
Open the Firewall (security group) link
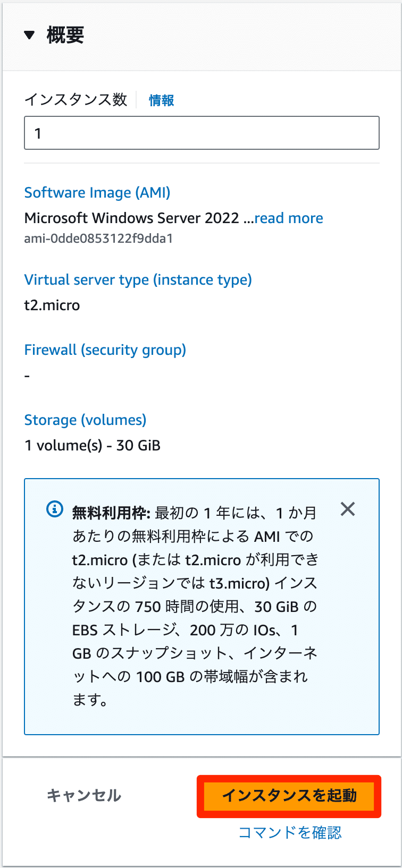click(105, 350)
